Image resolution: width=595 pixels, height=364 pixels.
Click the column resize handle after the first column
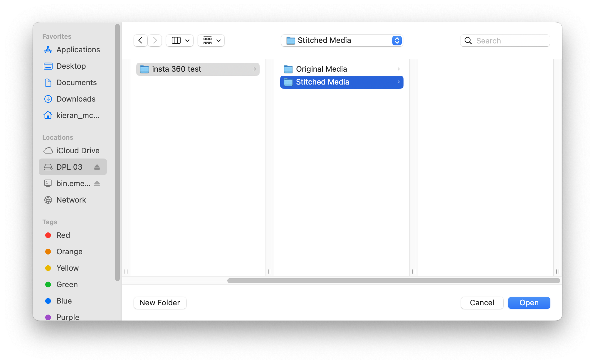pyautogui.click(x=270, y=272)
